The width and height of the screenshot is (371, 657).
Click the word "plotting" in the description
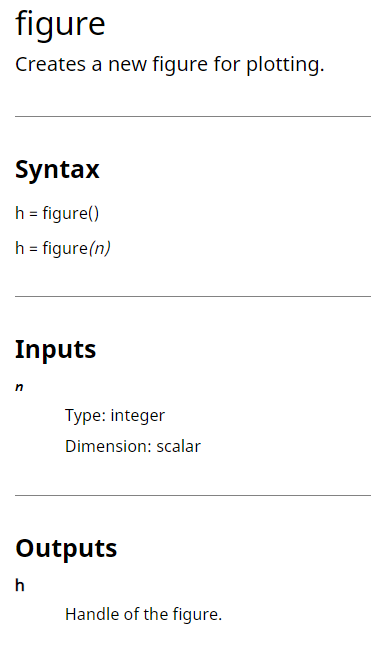point(285,65)
